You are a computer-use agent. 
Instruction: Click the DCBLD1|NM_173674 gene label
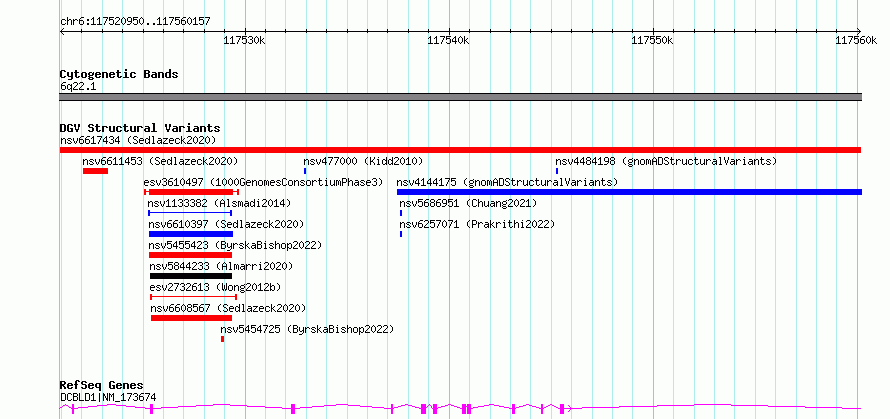(x=108, y=397)
